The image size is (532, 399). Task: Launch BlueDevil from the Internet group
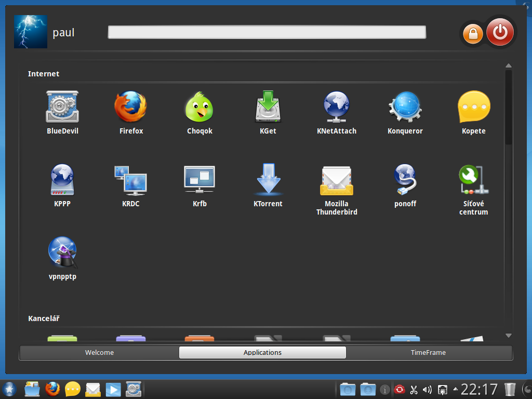point(62,113)
